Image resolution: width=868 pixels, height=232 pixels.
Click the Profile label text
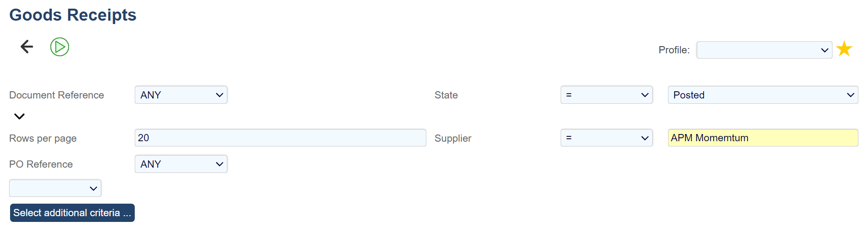(674, 50)
